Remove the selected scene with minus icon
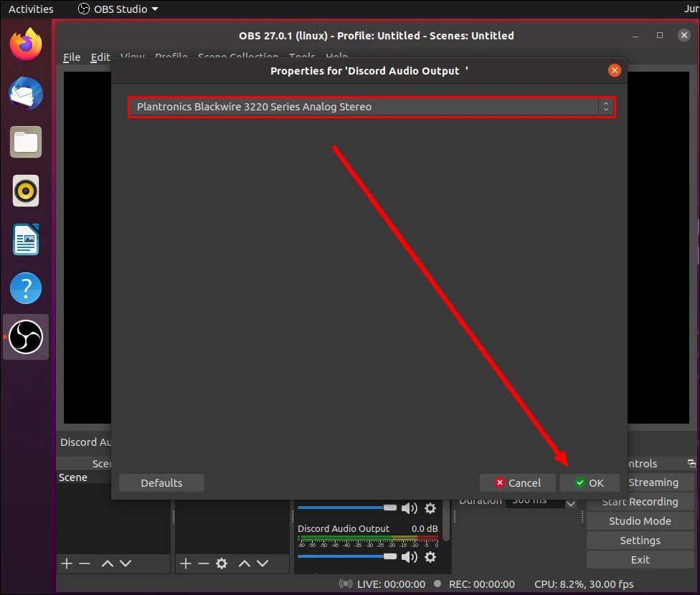The width and height of the screenshot is (700, 595). (x=85, y=563)
